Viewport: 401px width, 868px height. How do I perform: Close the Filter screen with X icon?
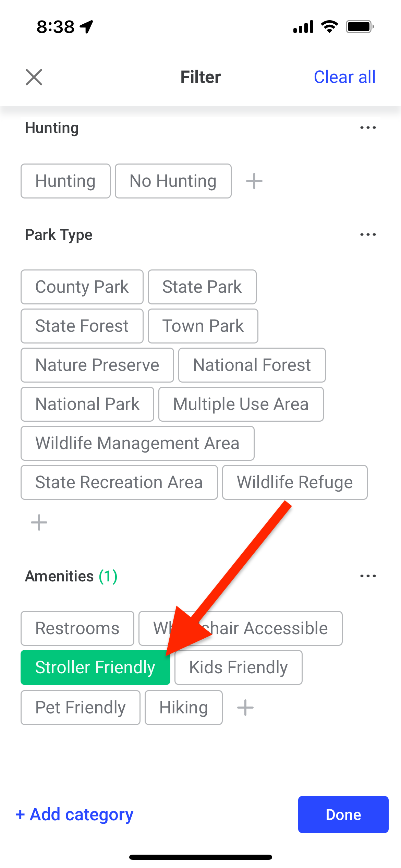coord(34,77)
